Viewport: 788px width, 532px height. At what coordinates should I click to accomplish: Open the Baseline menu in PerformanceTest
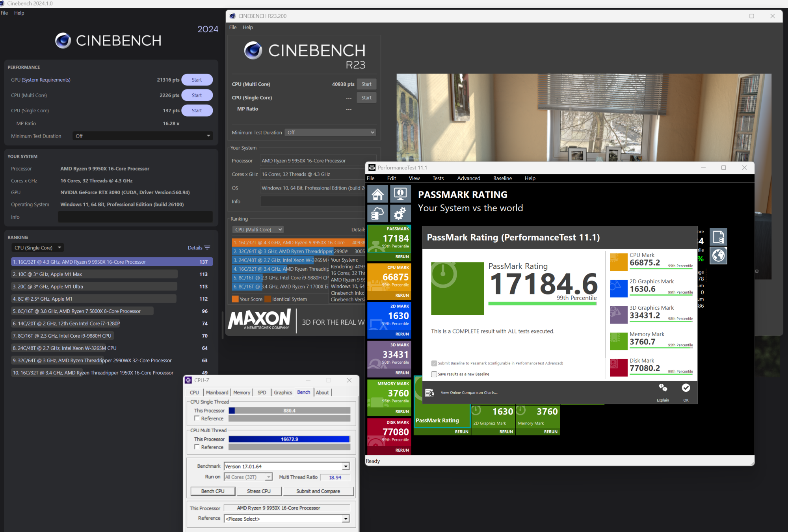click(x=502, y=179)
